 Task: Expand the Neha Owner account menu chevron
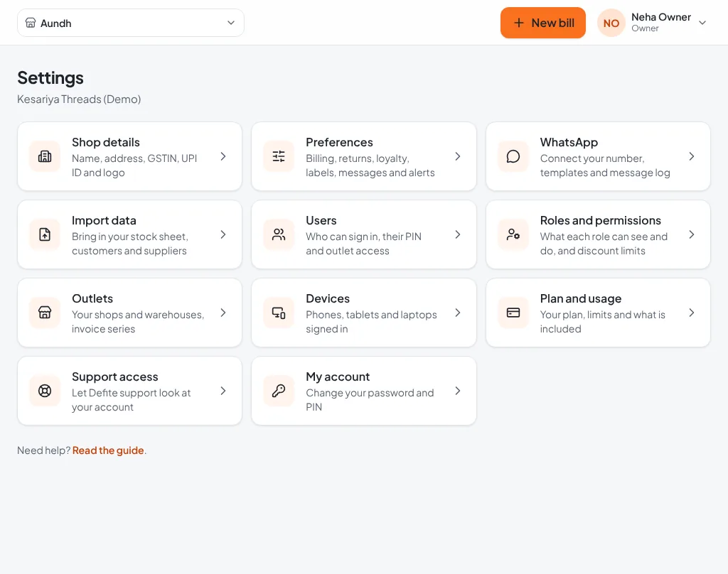point(702,23)
